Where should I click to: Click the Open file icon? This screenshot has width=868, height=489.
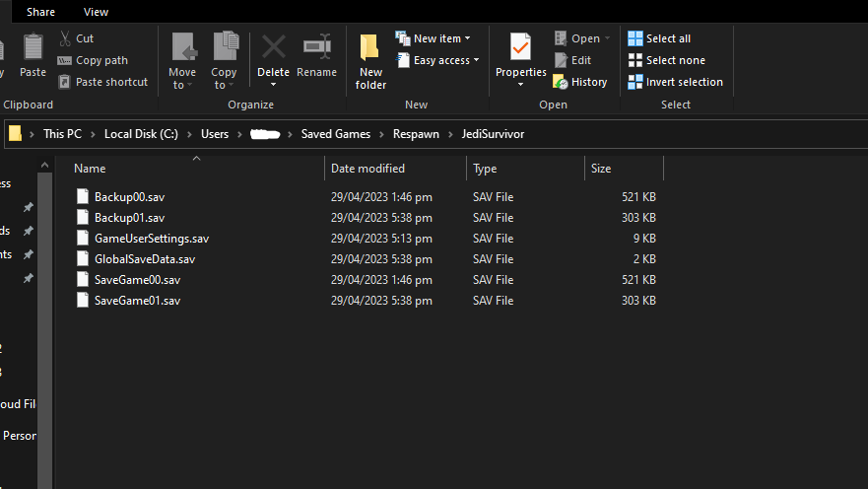pos(561,38)
